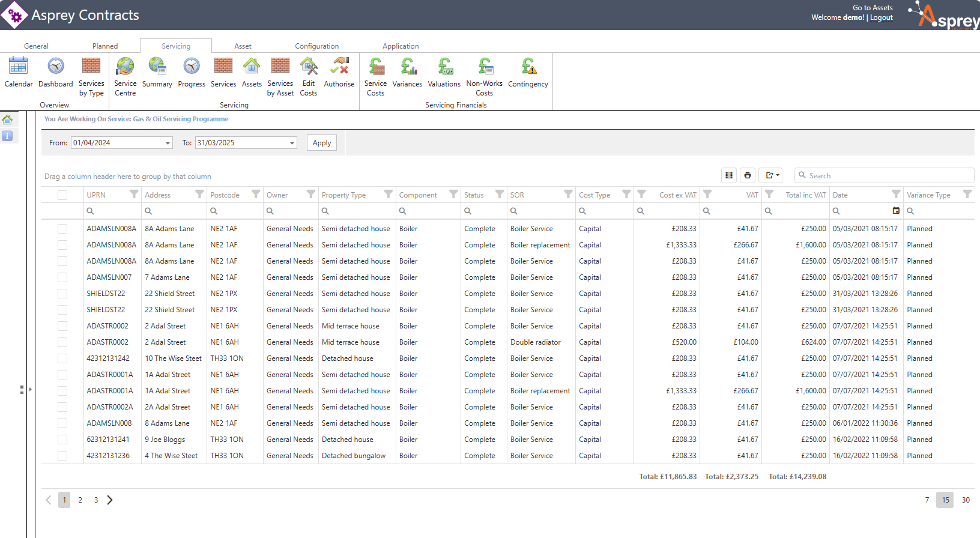Screen dimensions: 980x538
Task: Switch to the Configuration tab
Action: tap(316, 46)
